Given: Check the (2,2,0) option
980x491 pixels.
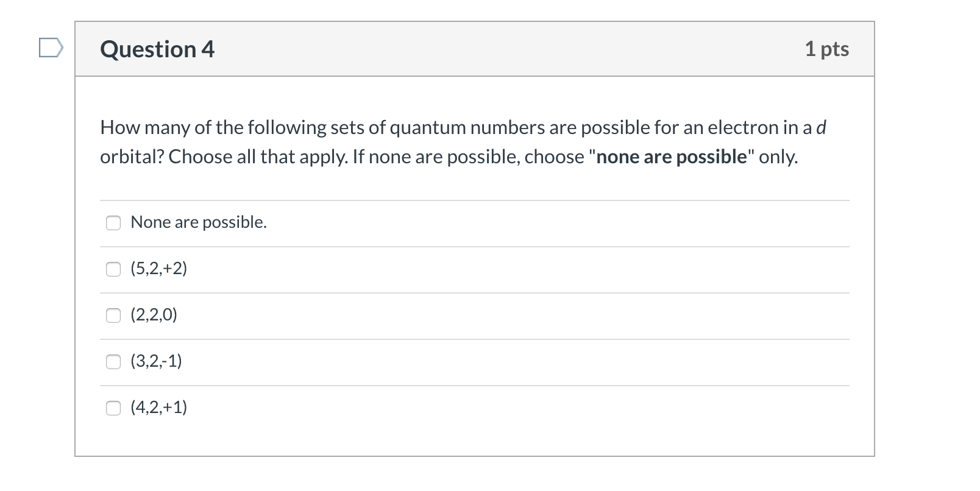Looking at the screenshot, I should 113,315.
